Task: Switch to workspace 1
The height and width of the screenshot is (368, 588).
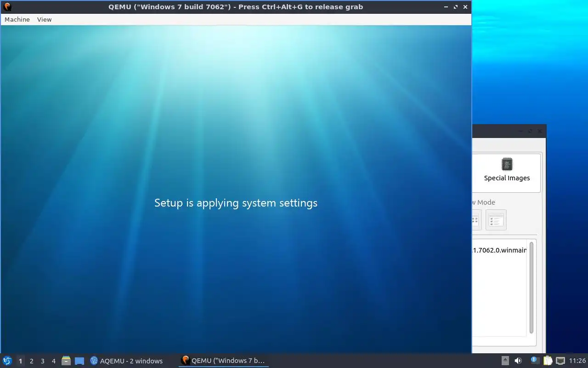Action: coord(20,361)
